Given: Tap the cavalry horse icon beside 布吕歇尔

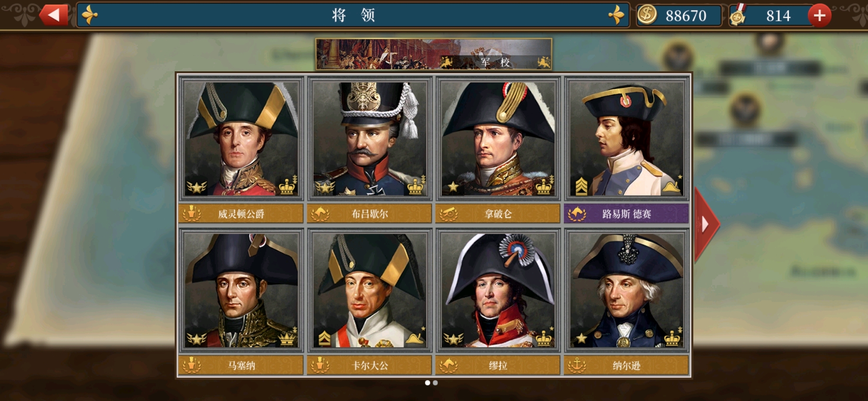Looking at the screenshot, I should tap(320, 213).
